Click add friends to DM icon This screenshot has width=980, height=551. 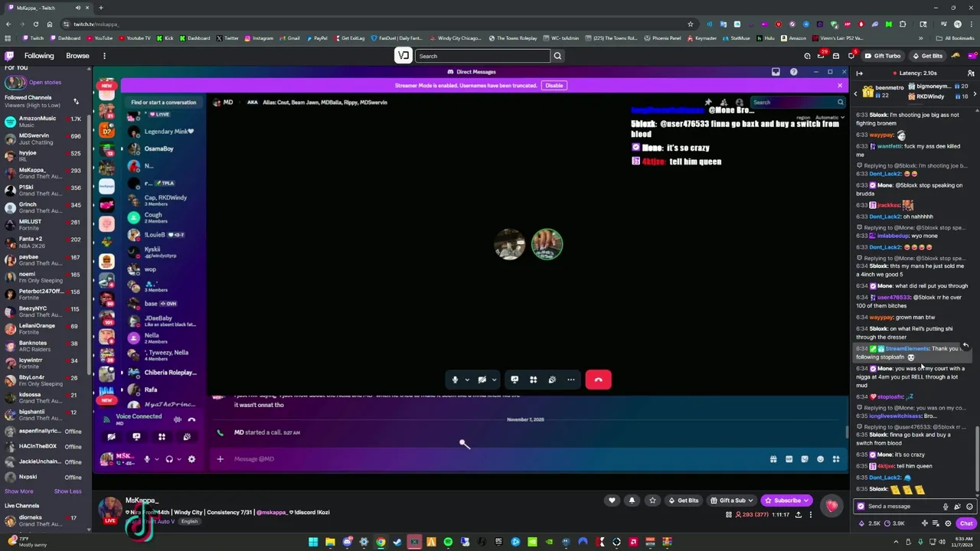724,102
